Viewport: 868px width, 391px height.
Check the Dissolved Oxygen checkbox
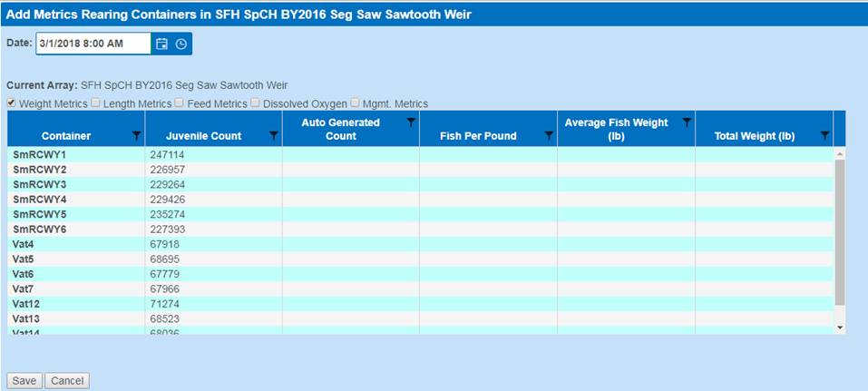point(256,103)
